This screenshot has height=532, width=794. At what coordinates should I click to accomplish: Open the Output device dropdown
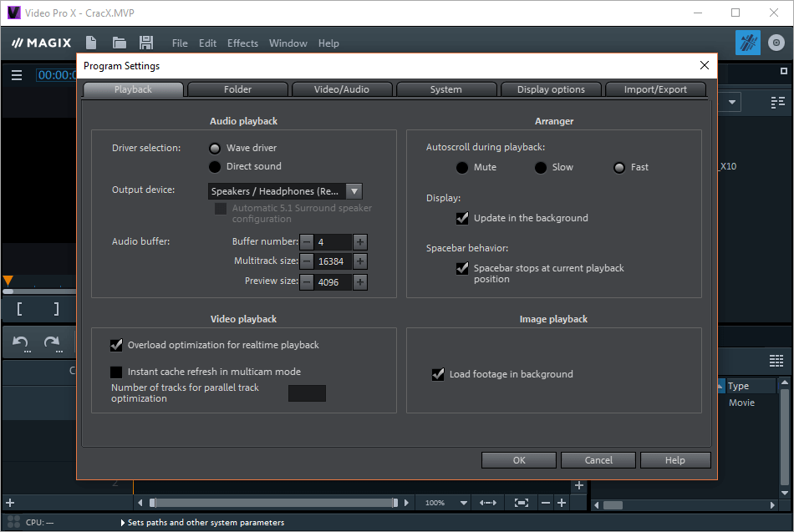[353, 191]
